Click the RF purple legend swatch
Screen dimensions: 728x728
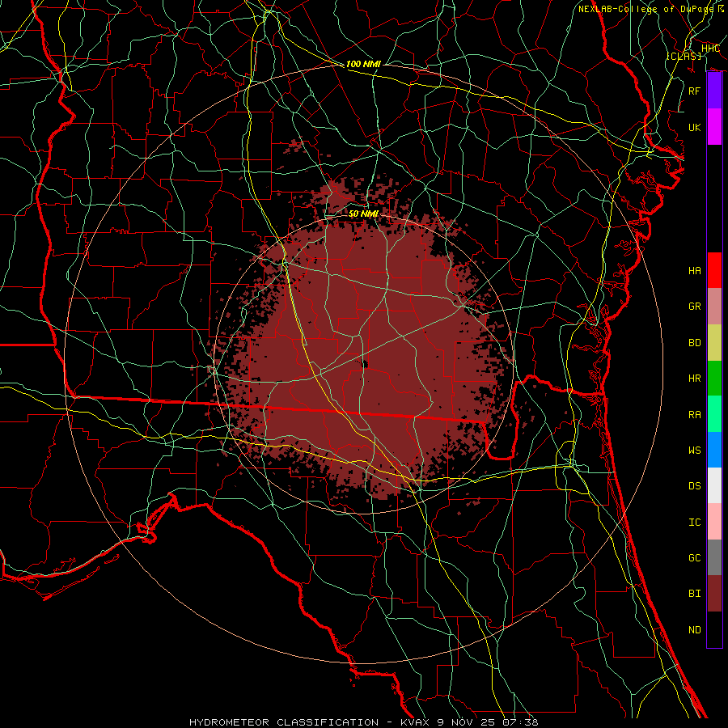[x=714, y=91]
